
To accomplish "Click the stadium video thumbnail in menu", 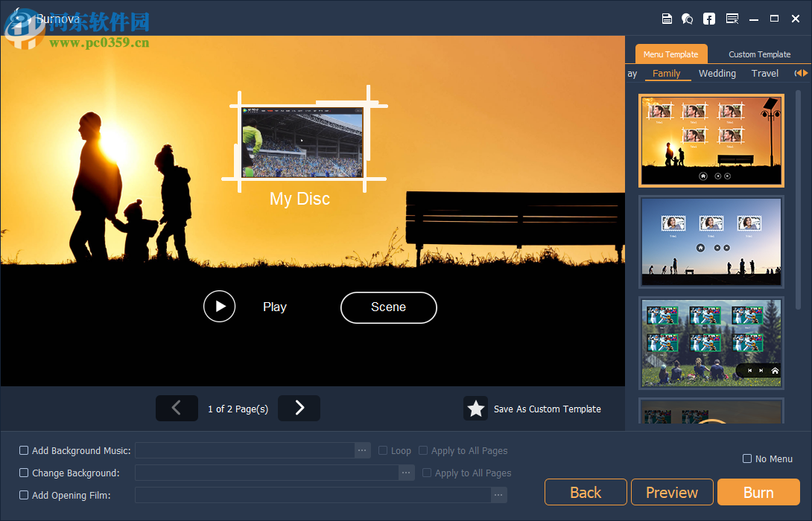I will [x=302, y=142].
